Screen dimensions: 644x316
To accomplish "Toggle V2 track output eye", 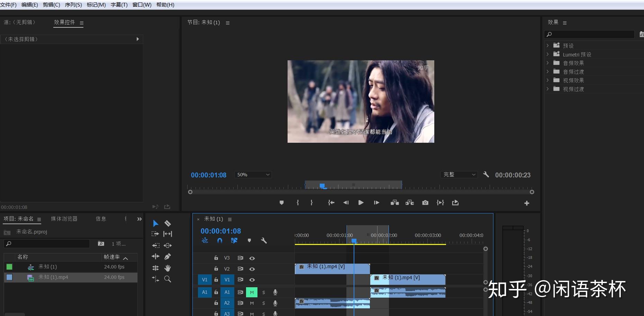I will pos(252,269).
